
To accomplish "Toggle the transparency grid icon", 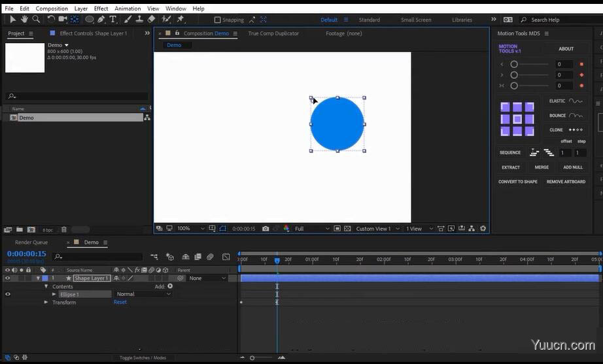I will [347, 228].
